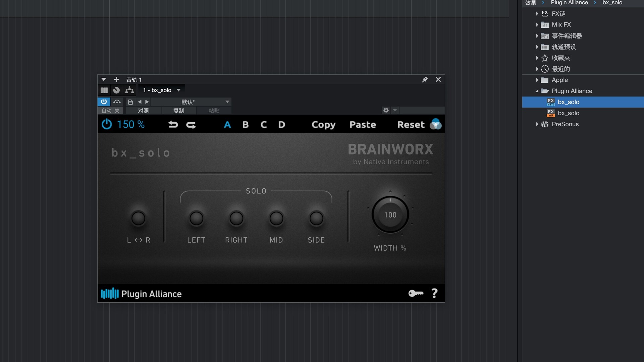644x362 pixels.
Task: Solo the SIDE signal
Action: 316,218
